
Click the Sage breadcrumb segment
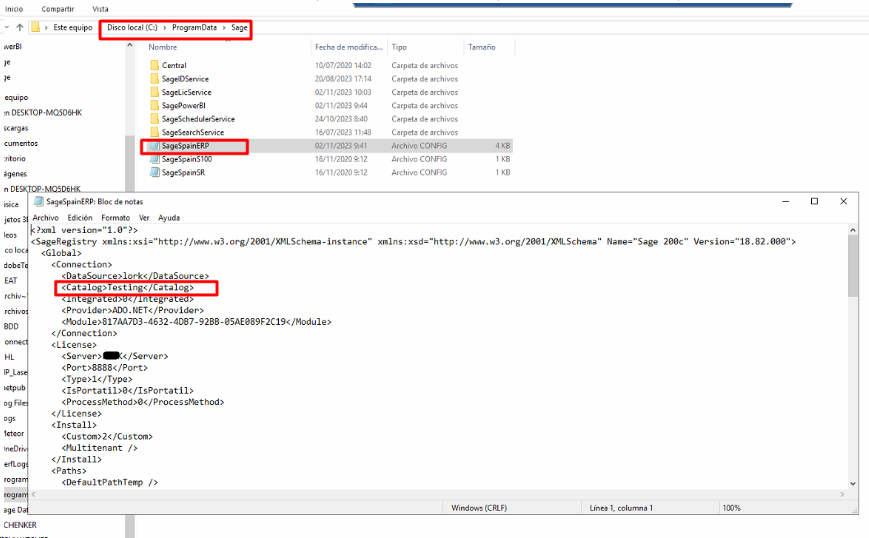pos(239,27)
